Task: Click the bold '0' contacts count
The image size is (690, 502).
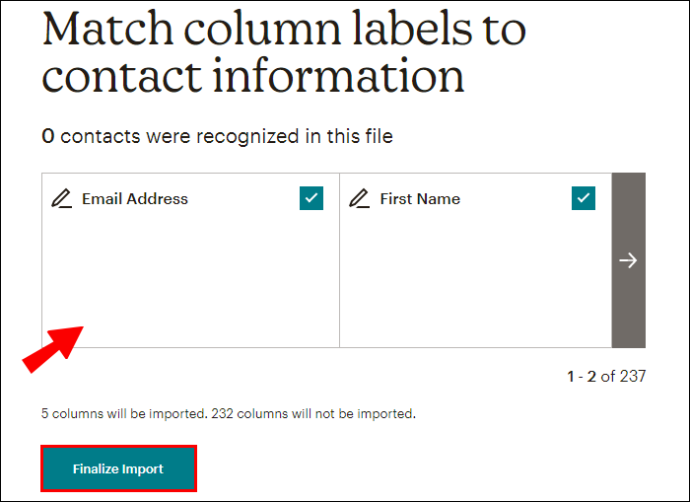Action: tap(48, 136)
